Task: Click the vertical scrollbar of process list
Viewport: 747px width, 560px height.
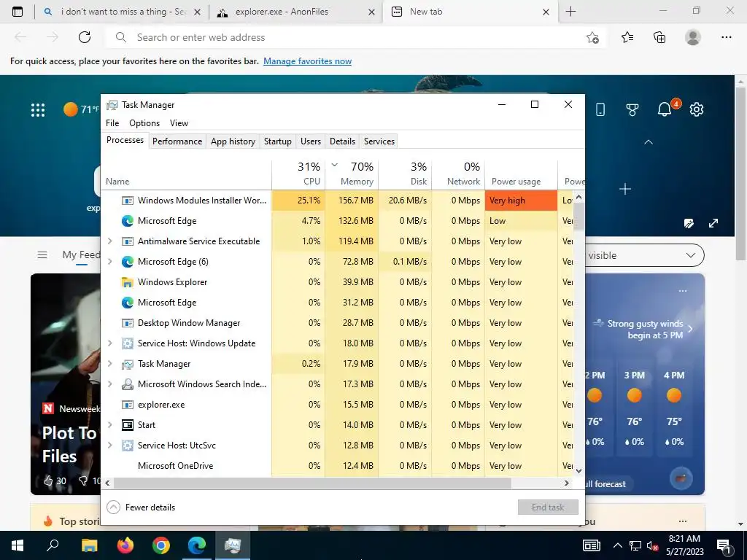Action: [x=578, y=217]
